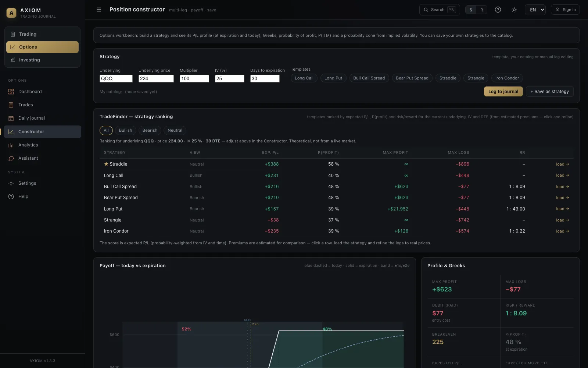Apply the Long Put template
Viewport: 588px width, 368px height.
point(333,78)
